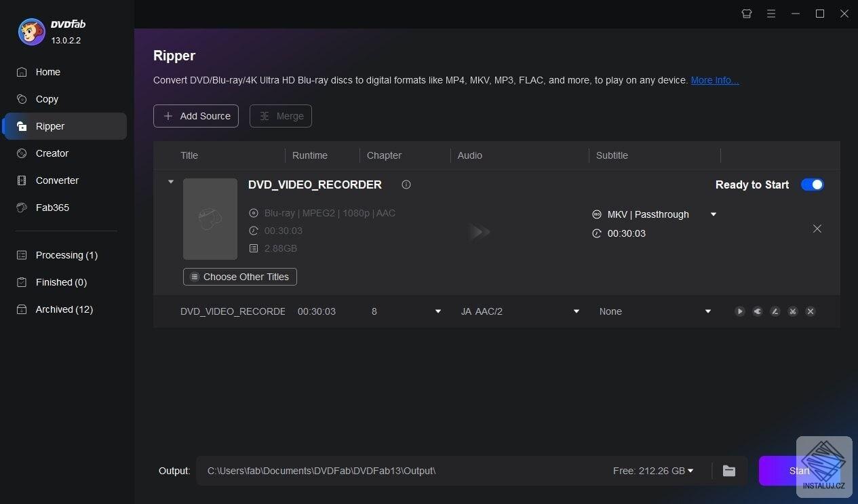
Task: Click the output duration 00:30:03
Action: 627,233
